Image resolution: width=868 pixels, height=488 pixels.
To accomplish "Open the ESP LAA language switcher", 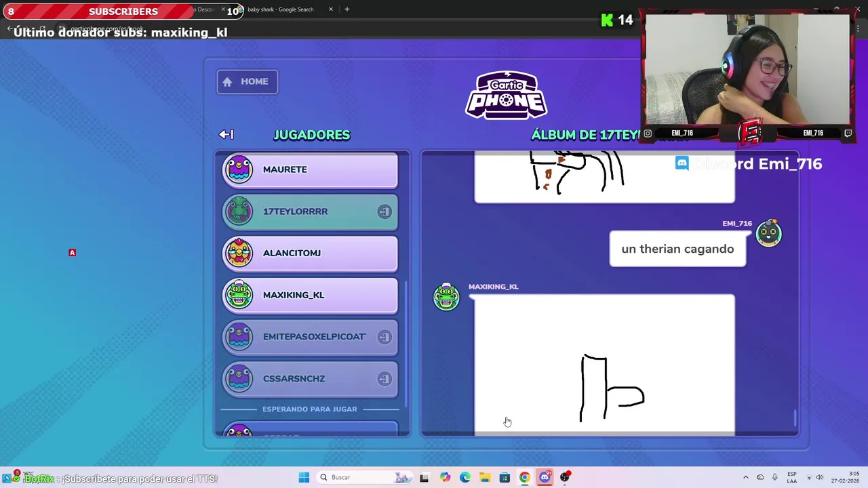I will [x=791, y=477].
